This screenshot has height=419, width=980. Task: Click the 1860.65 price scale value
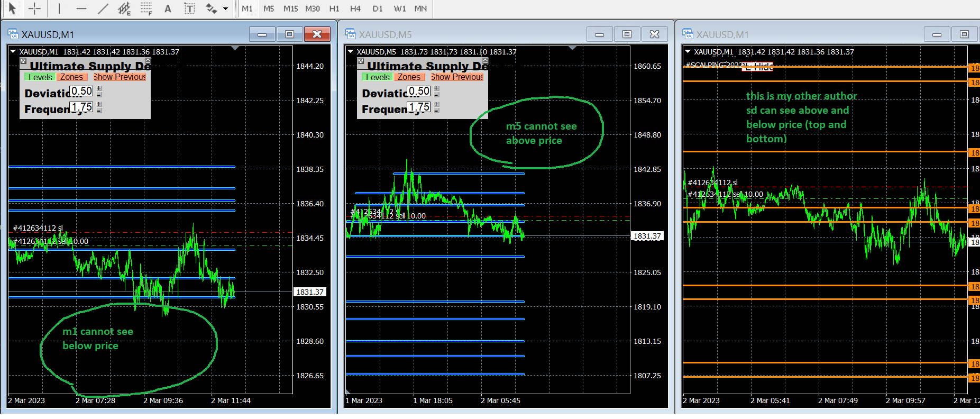(x=647, y=66)
